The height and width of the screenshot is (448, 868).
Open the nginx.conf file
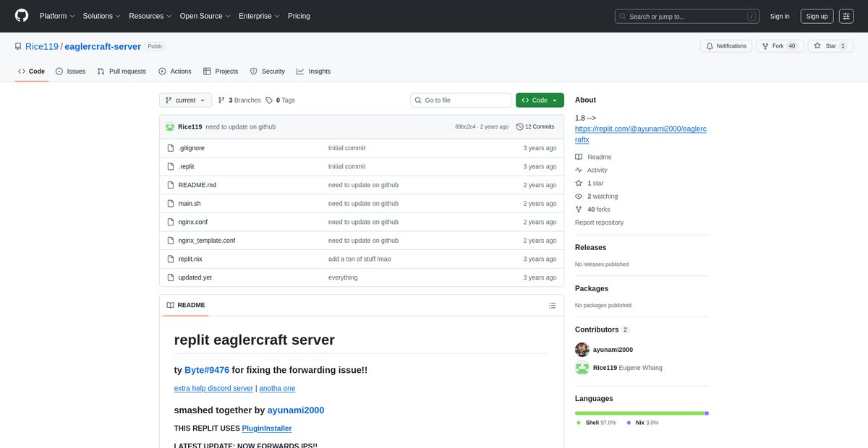tap(193, 222)
